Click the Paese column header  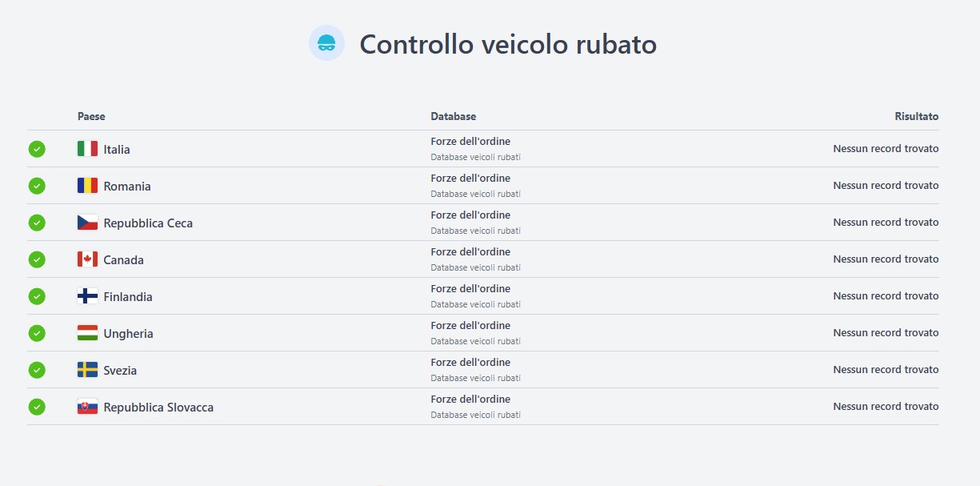tap(91, 117)
